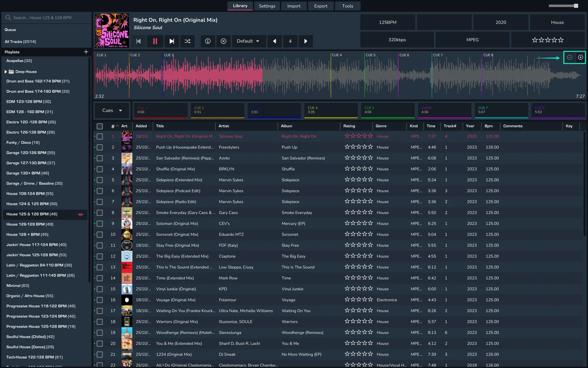Zoom out of the waveform
The width and height of the screenshot is (588, 368).
point(569,57)
